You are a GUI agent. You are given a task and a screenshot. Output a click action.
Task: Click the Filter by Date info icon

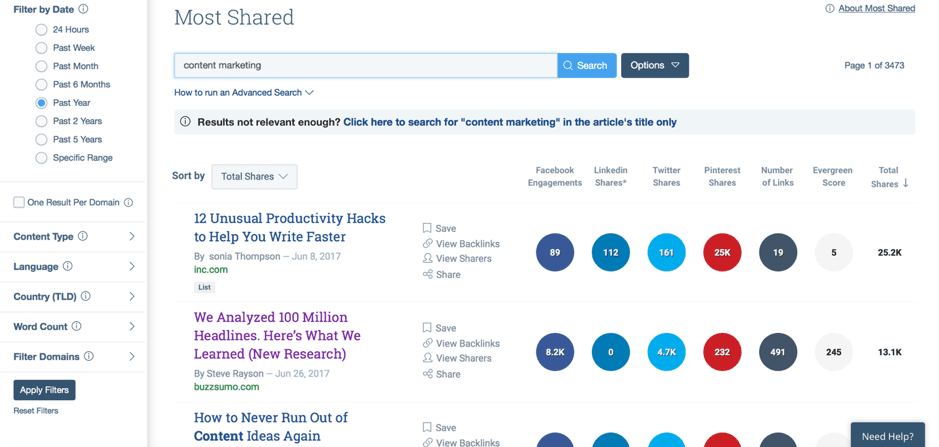click(83, 9)
